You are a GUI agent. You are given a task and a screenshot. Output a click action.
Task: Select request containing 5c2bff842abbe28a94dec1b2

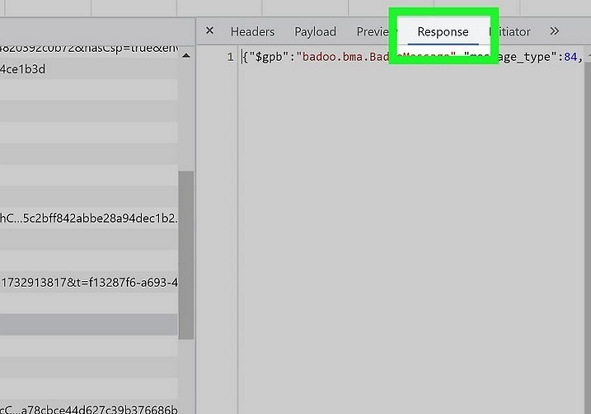(89, 218)
